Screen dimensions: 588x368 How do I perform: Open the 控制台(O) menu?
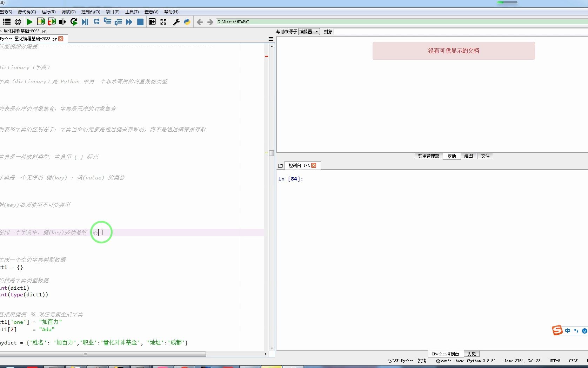(x=91, y=12)
